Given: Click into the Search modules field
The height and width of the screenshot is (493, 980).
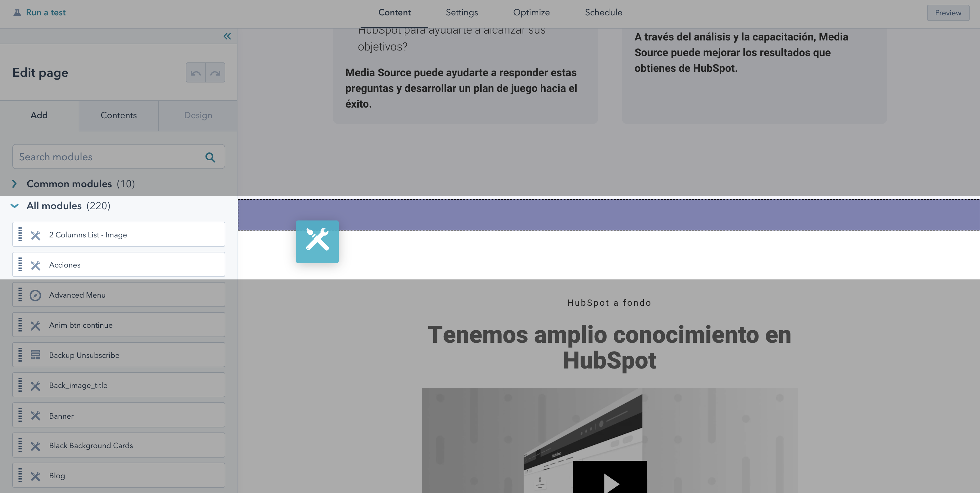Looking at the screenshot, I should [119, 156].
